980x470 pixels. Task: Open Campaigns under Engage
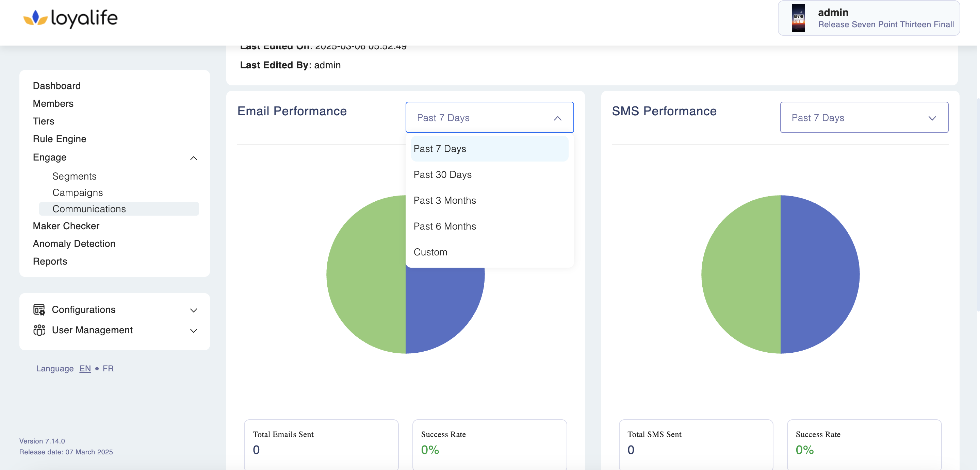click(78, 193)
